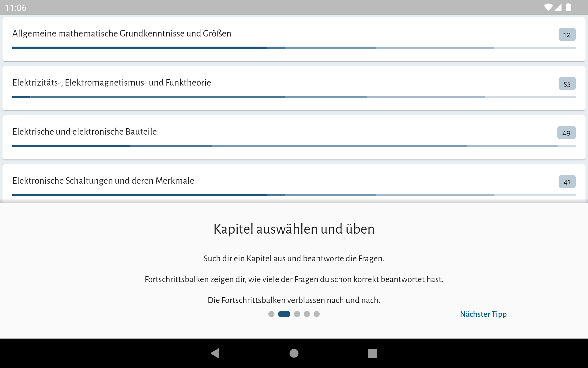Viewport: 588px width, 368px height.
Task: Tap the clock showing 11:06
Action: pyautogui.click(x=16, y=8)
